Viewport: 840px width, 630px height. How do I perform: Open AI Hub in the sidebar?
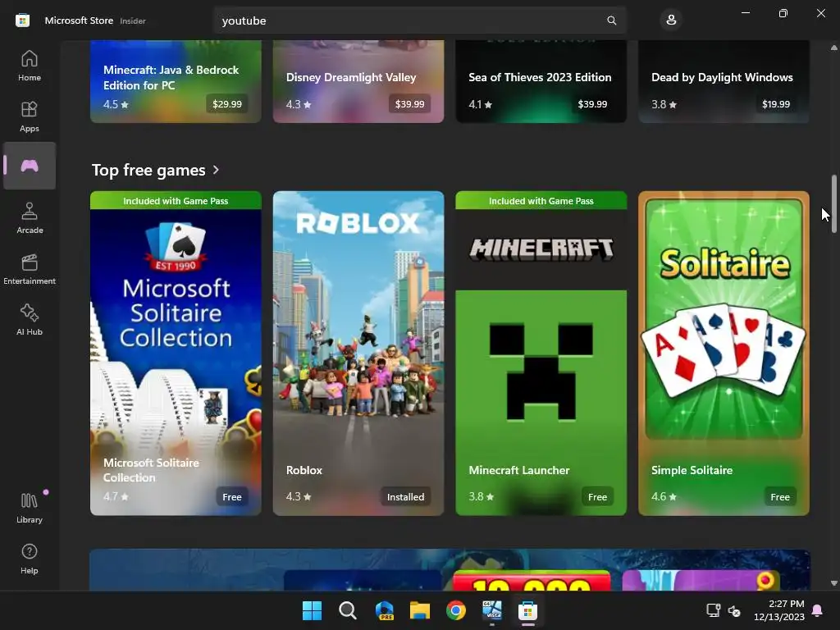click(x=30, y=320)
